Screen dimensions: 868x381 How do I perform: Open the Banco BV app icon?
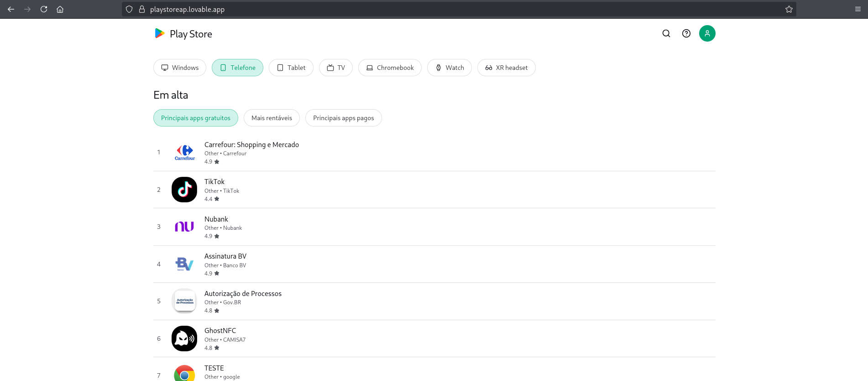pos(184,264)
